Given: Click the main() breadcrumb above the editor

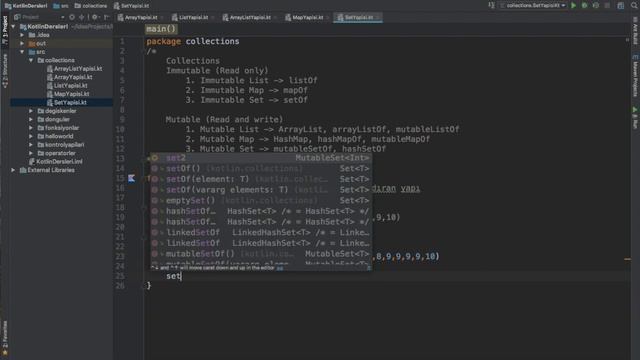Looking at the screenshot, I should click(x=161, y=29).
